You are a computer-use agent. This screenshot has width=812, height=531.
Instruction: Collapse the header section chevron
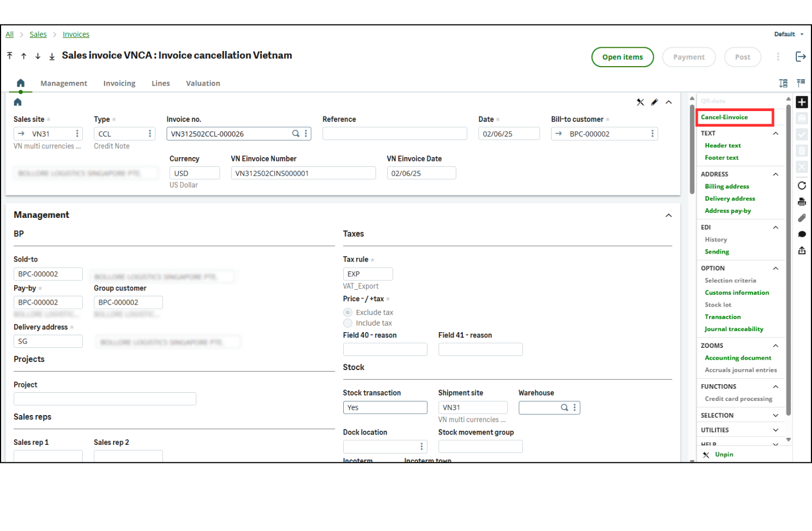click(x=669, y=102)
